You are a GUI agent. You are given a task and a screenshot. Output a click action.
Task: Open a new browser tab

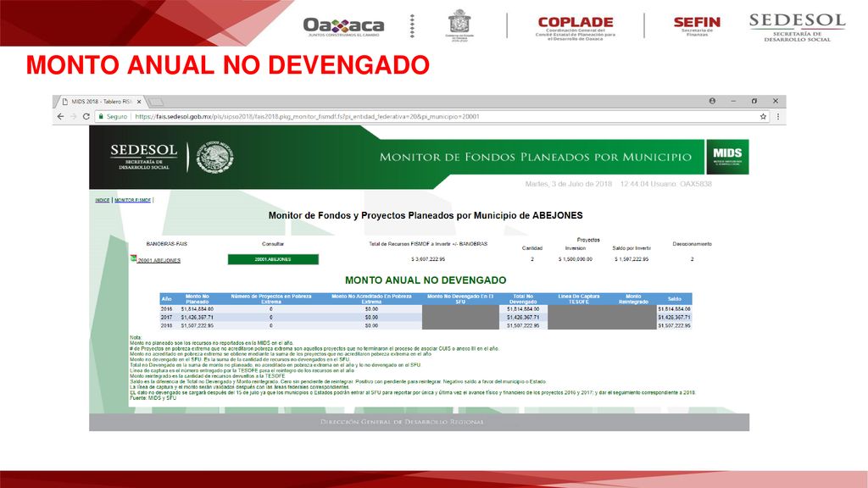point(156,102)
